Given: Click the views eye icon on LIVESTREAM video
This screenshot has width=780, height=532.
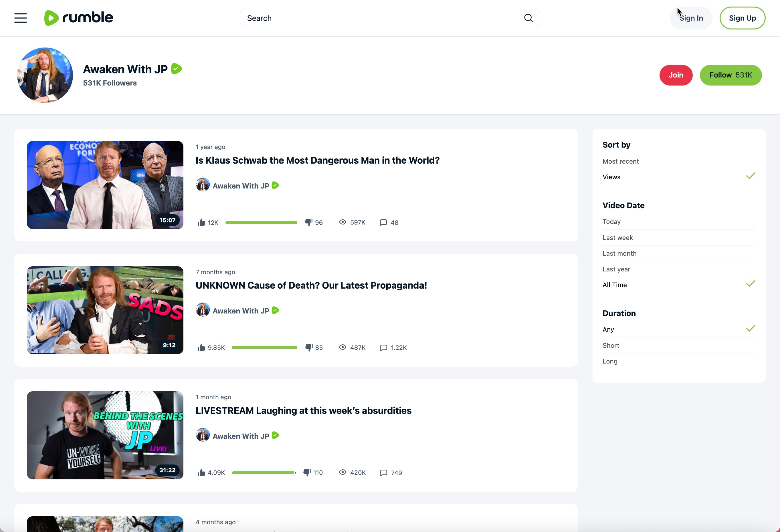Looking at the screenshot, I should point(342,472).
